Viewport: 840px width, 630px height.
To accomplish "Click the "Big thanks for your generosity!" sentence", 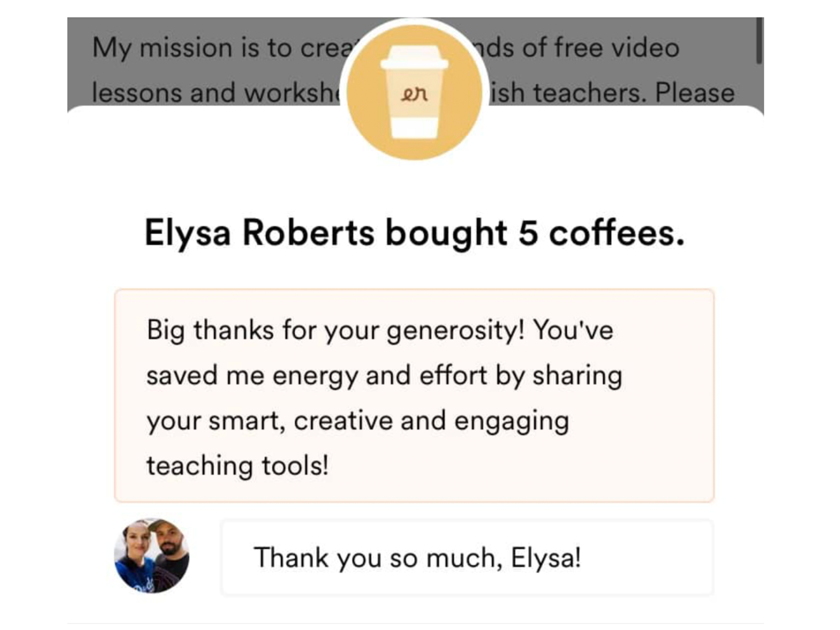I will (335, 330).
